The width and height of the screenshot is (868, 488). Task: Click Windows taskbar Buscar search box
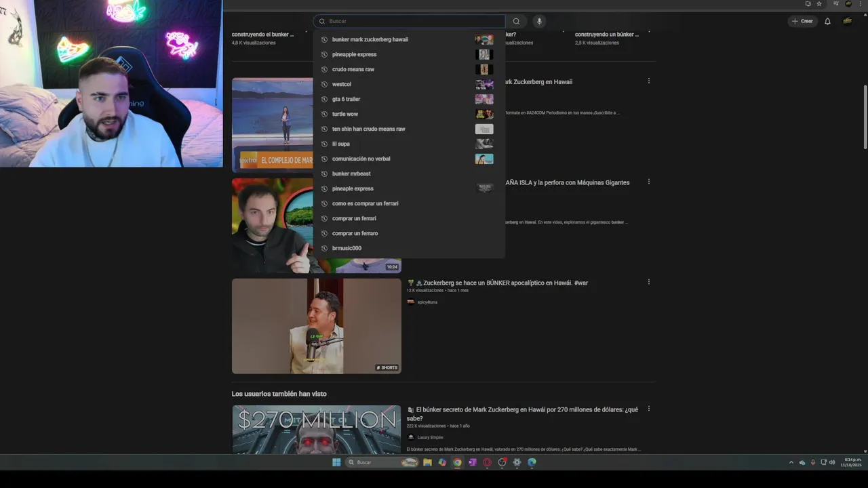point(382,462)
